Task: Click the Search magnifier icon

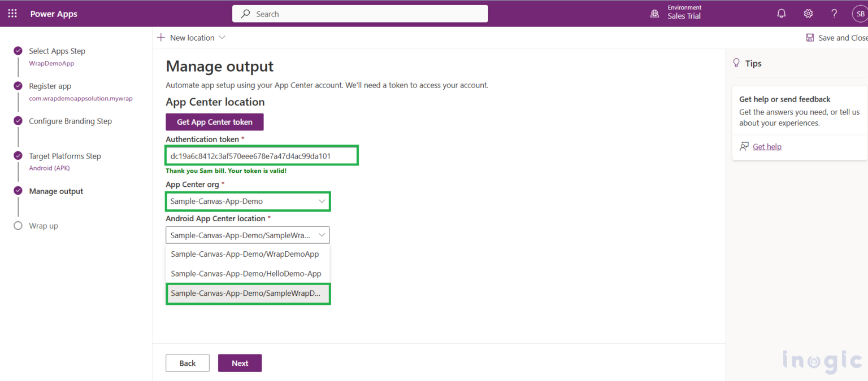Action: point(244,14)
